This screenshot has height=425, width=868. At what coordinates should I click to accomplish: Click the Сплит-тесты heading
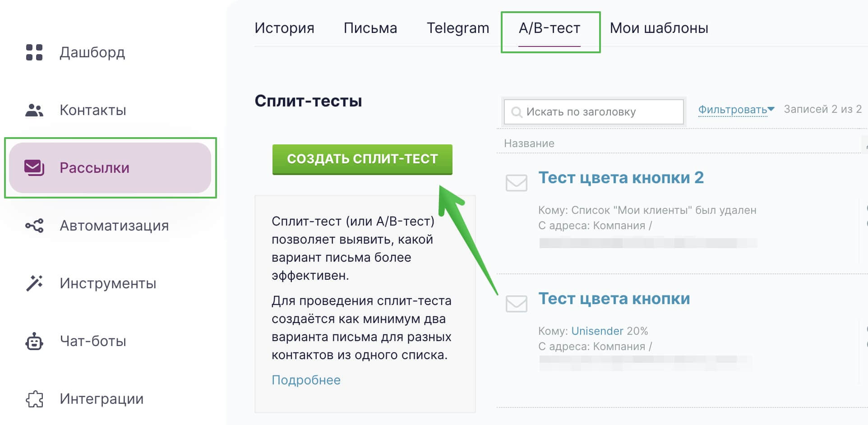click(x=308, y=101)
